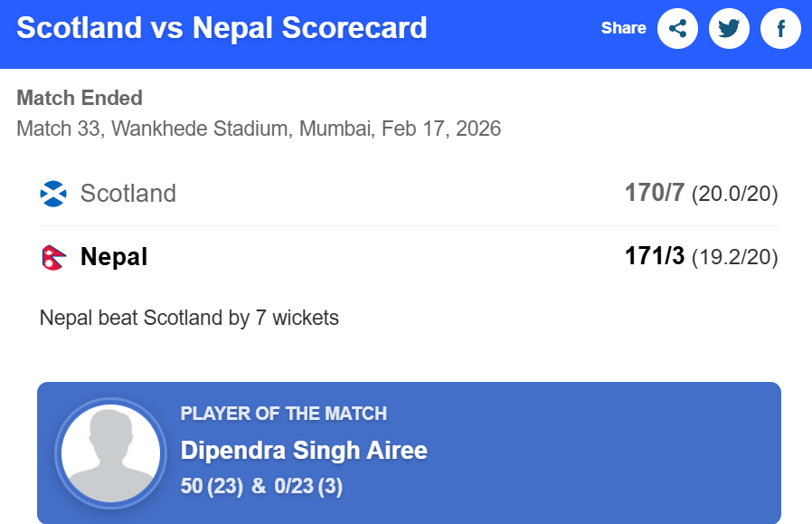The height and width of the screenshot is (524, 812).
Task: Share the scorecard on Facebook
Action: point(780,29)
